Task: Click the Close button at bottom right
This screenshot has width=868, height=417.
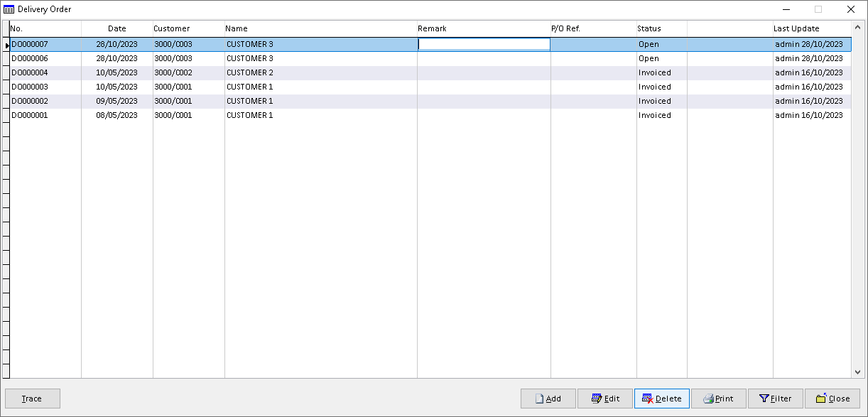Action: click(832, 399)
